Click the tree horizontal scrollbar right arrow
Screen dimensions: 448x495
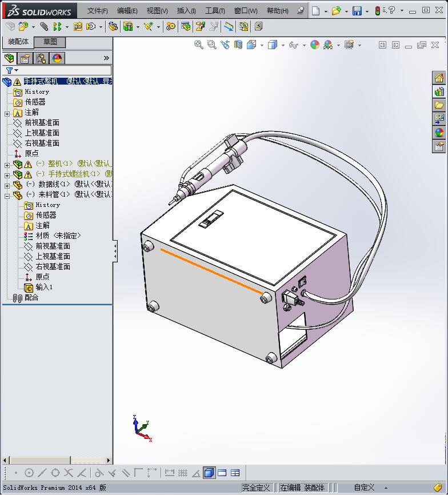(109, 460)
